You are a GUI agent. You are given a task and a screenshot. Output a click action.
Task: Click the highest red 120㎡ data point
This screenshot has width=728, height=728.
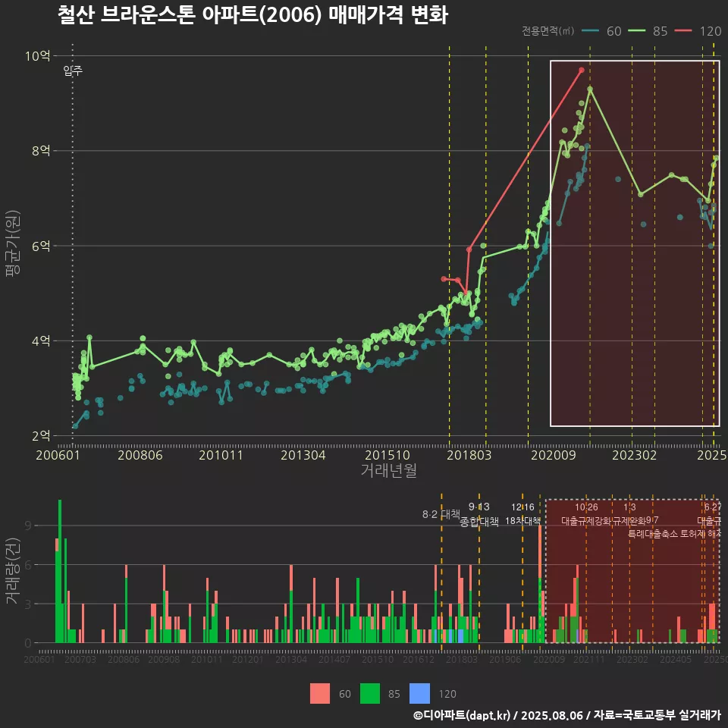(582, 70)
